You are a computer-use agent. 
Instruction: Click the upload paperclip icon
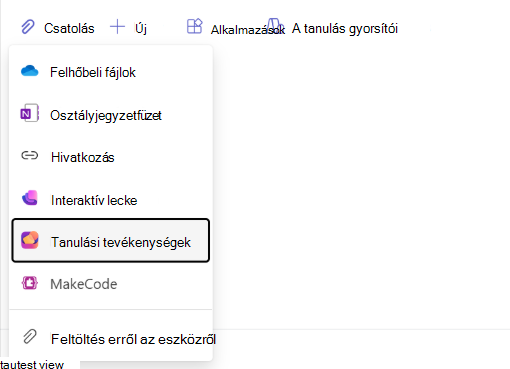(30, 337)
